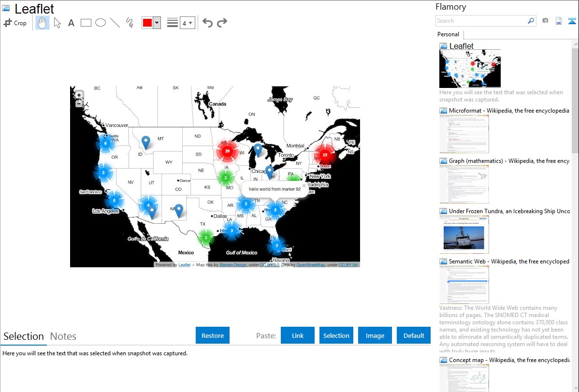Click the line thickness icon
579x392 pixels.
click(x=173, y=23)
